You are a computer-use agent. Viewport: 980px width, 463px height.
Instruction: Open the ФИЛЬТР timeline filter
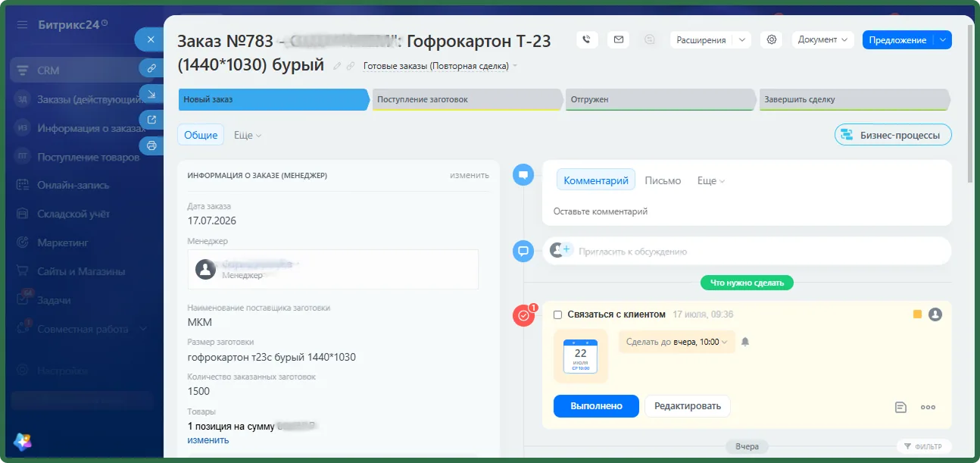tap(924, 446)
